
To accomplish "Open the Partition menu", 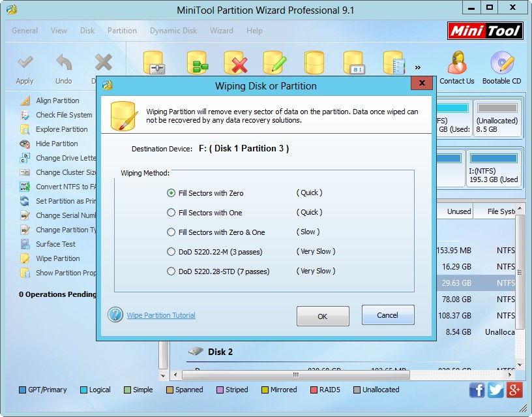I will pos(122,31).
